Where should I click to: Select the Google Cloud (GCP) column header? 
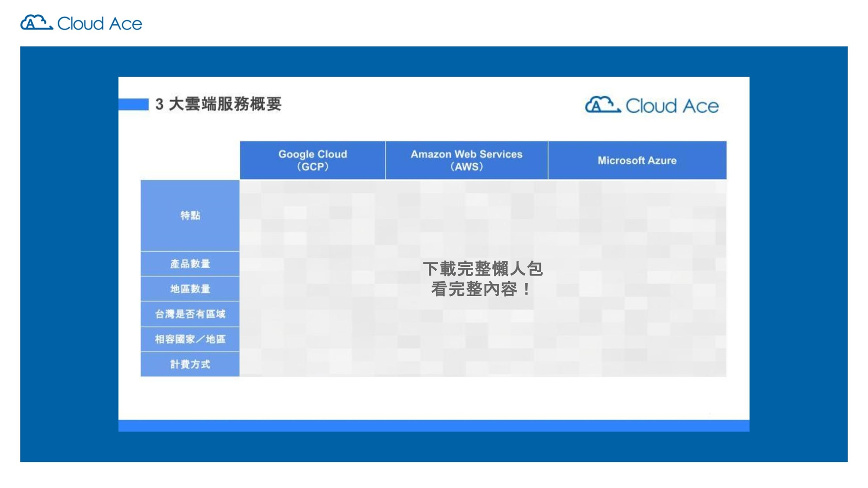[312, 160]
